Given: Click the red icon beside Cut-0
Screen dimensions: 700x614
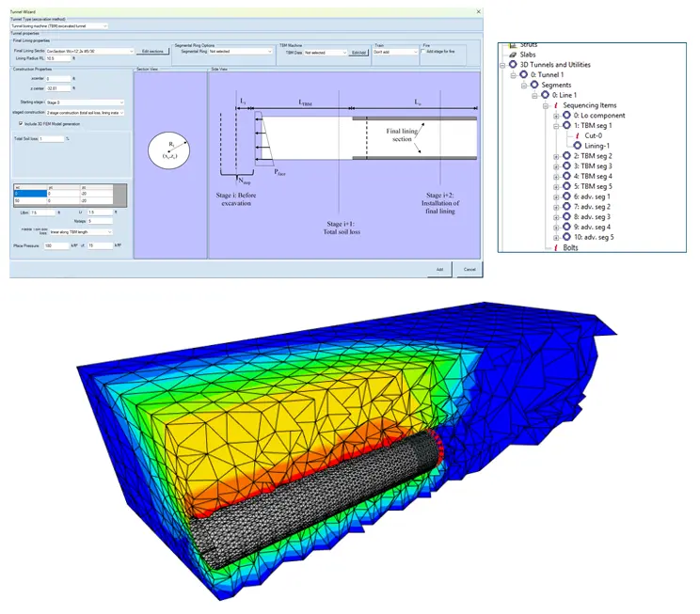Looking at the screenshot, I should pos(578,135).
